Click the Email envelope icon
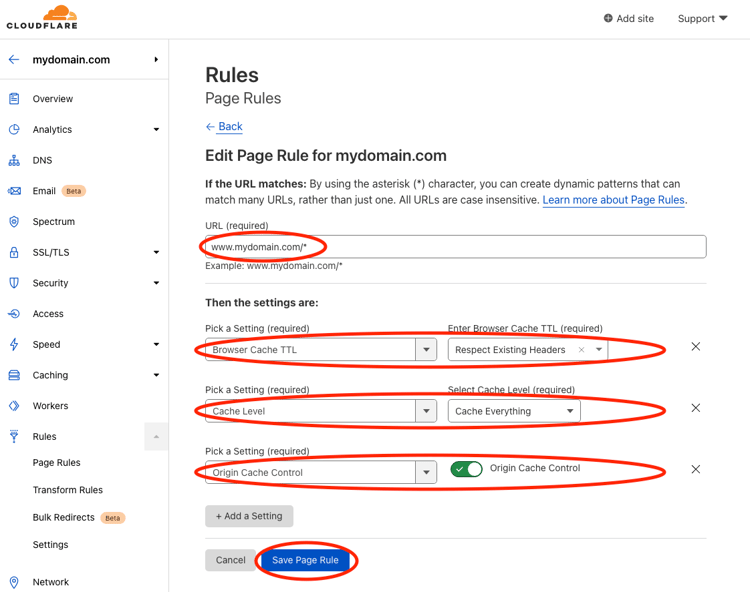The height and width of the screenshot is (592, 750). [14, 191]
